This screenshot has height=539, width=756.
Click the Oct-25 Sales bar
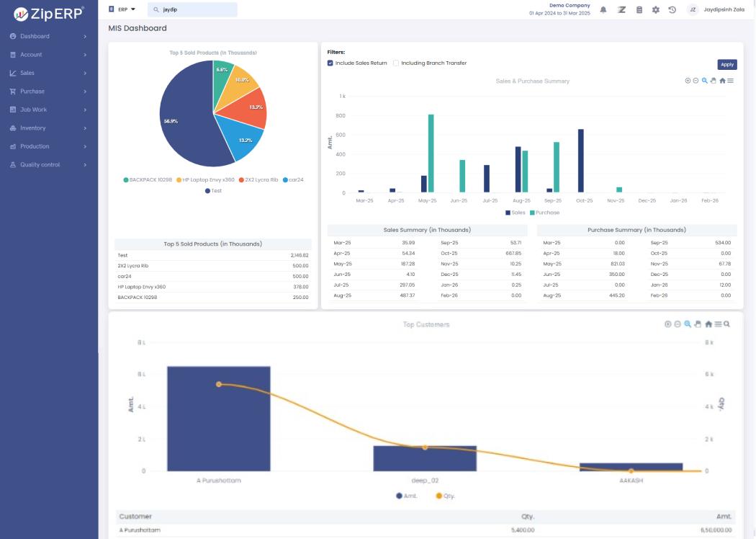pos(581,161)
